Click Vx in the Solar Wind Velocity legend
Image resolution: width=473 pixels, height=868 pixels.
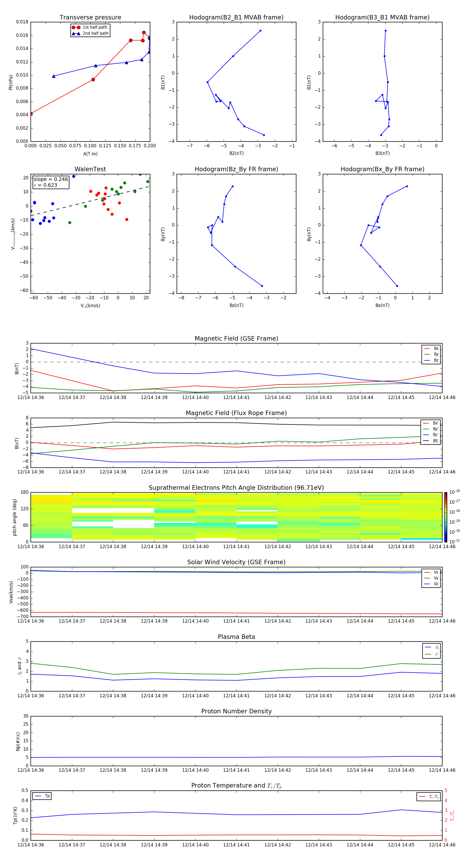click(431, 572)
